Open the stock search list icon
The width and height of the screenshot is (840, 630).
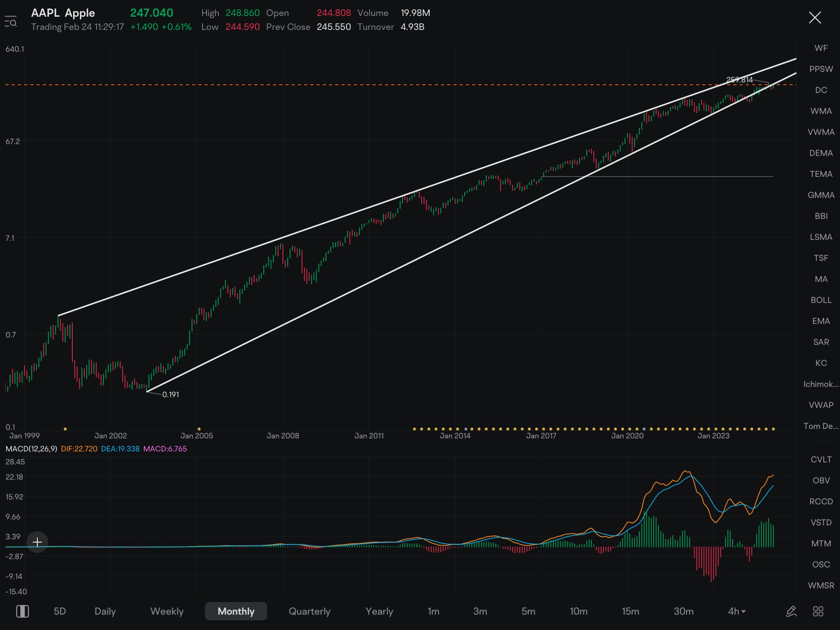point(10,22)
